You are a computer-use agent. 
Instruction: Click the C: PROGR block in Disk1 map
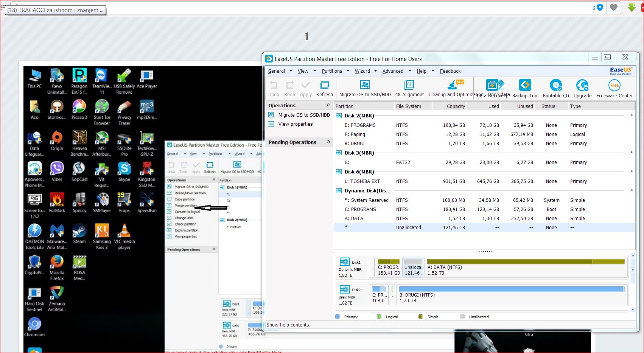tap(389, 267)
